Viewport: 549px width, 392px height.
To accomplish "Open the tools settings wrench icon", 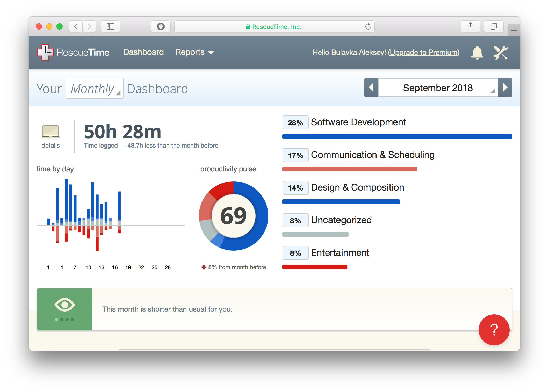I will 500,53.
